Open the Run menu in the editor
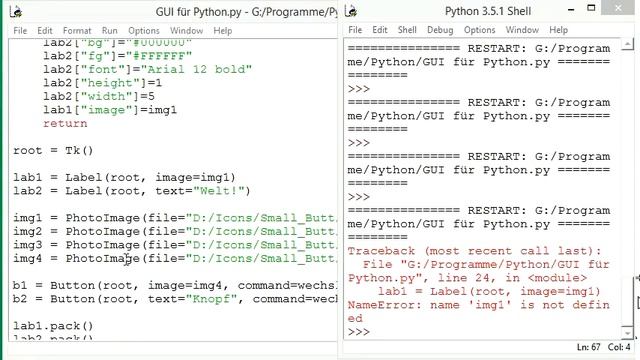This screenshot has height=360, width=640. tap(109, 31)
